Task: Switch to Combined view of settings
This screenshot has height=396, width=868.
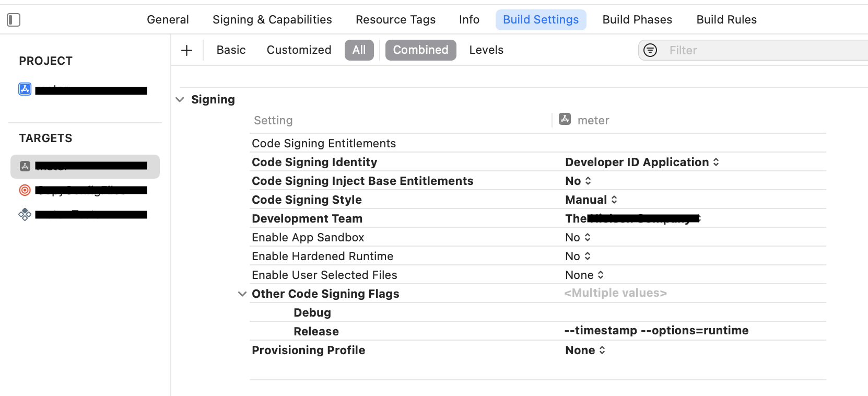Action: point(420,50)
